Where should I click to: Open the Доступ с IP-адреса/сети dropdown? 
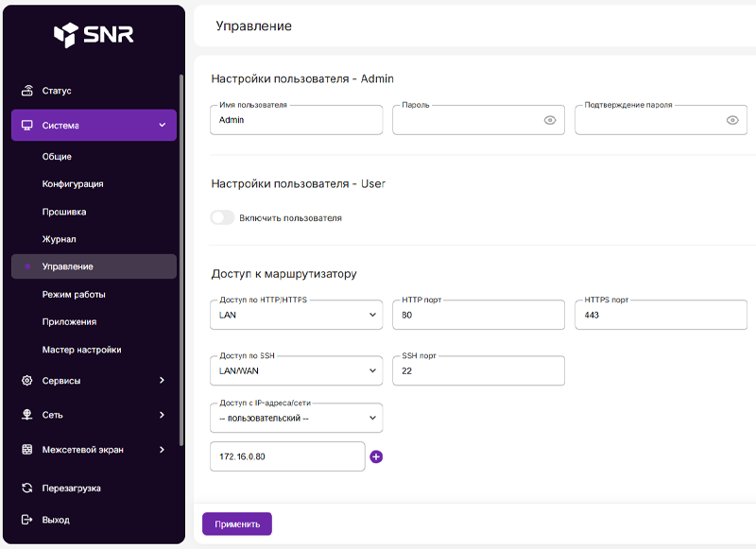(x=297, y=418)
